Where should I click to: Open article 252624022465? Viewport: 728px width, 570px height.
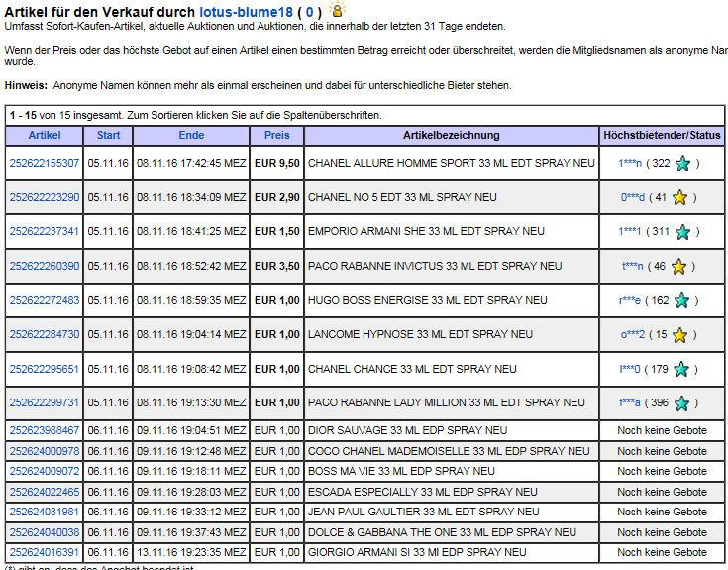(45, 492)
